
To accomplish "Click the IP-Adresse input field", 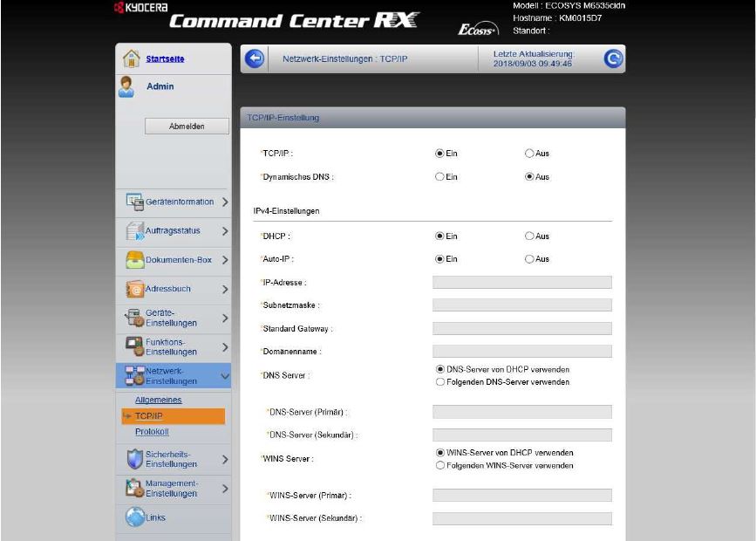I will click(x=521, y=283).
